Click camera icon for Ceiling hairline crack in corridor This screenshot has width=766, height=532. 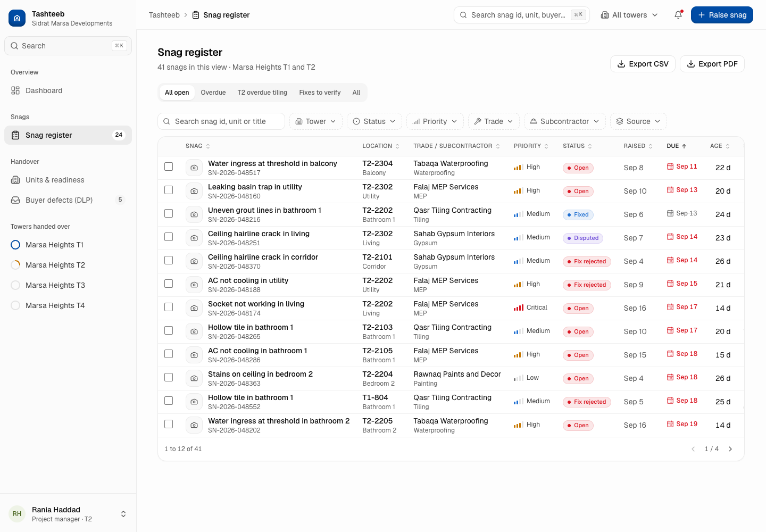pyautogui.click(x=194, y=261)
